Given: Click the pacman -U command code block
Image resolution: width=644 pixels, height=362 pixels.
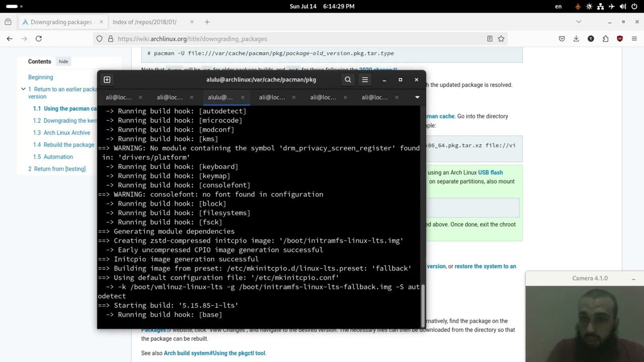Looking at the screenshot, I should 332,54.
